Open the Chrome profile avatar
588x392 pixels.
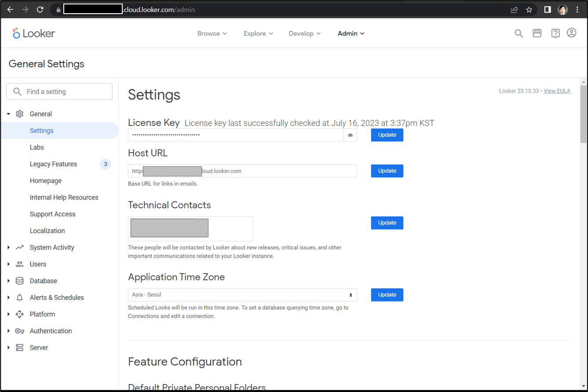[562, 10]
